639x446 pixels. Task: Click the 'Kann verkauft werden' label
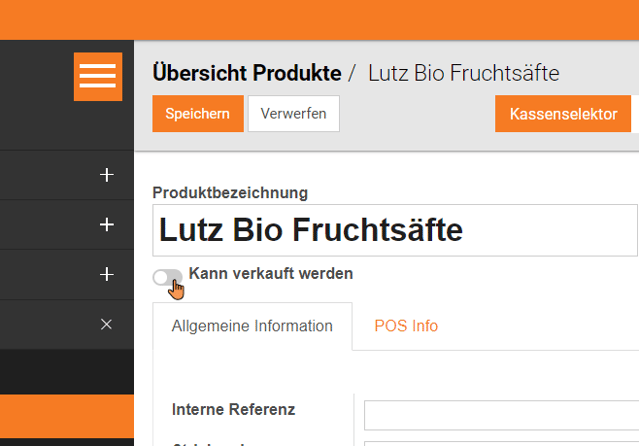pos(270,273)
